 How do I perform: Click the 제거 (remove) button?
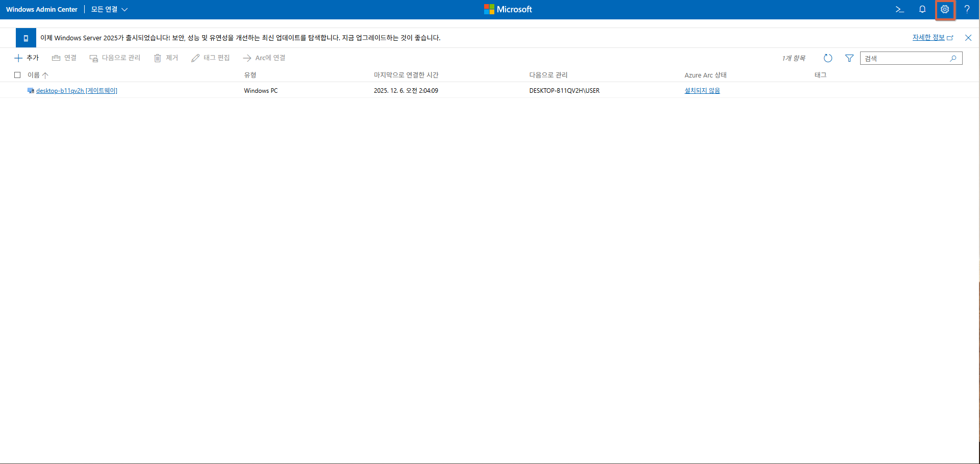[166, 58]
